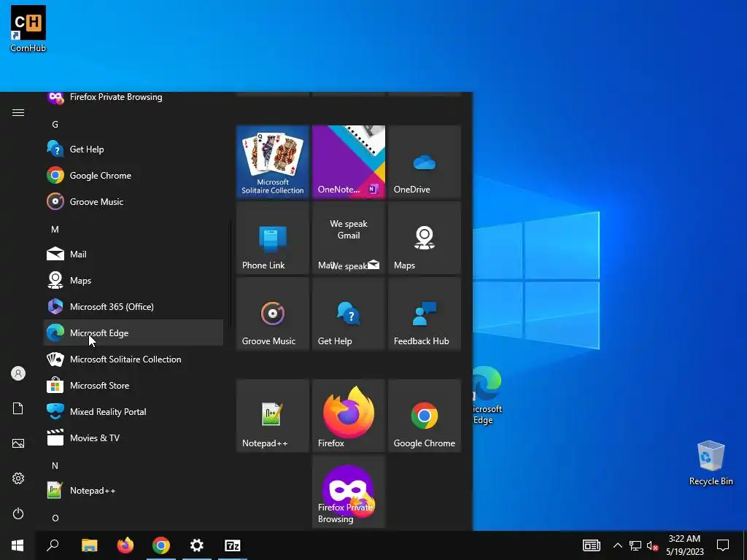Open network status tray icon

pos(635,545)
